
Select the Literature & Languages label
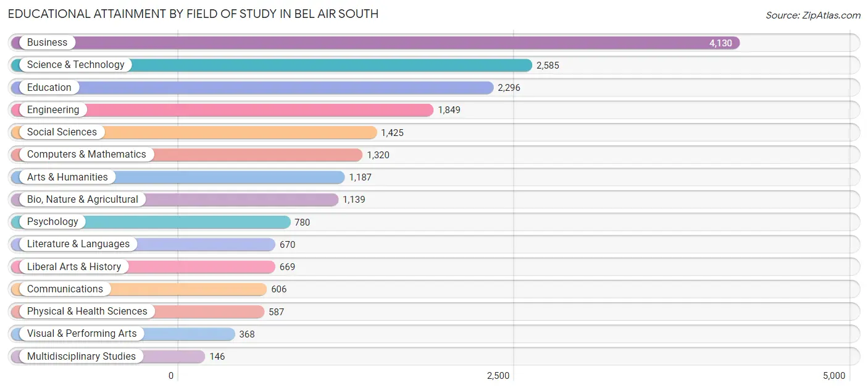[x=78, y=244]
